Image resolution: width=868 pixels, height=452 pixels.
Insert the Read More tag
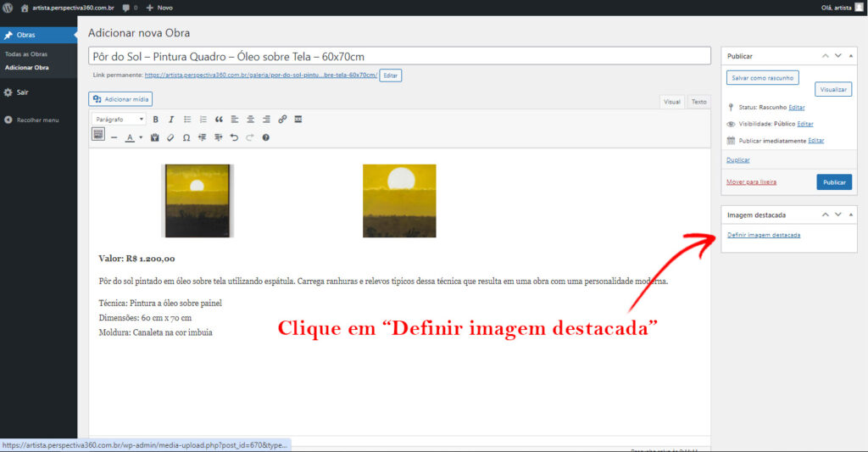tap(298, 119)
